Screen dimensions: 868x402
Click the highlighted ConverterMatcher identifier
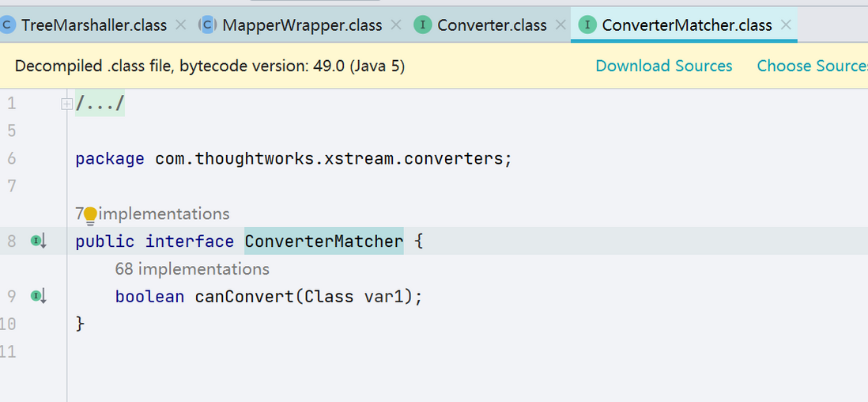[324, 241]
